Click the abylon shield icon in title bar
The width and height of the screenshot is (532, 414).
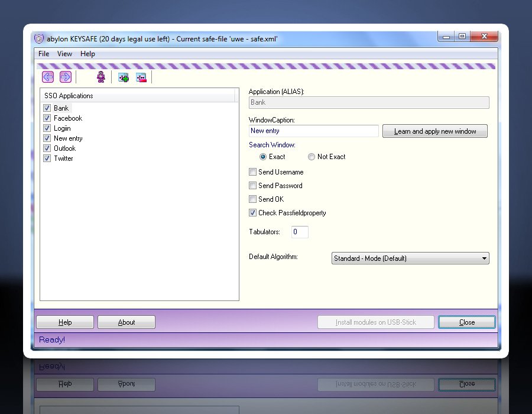(x=39, y=38)
